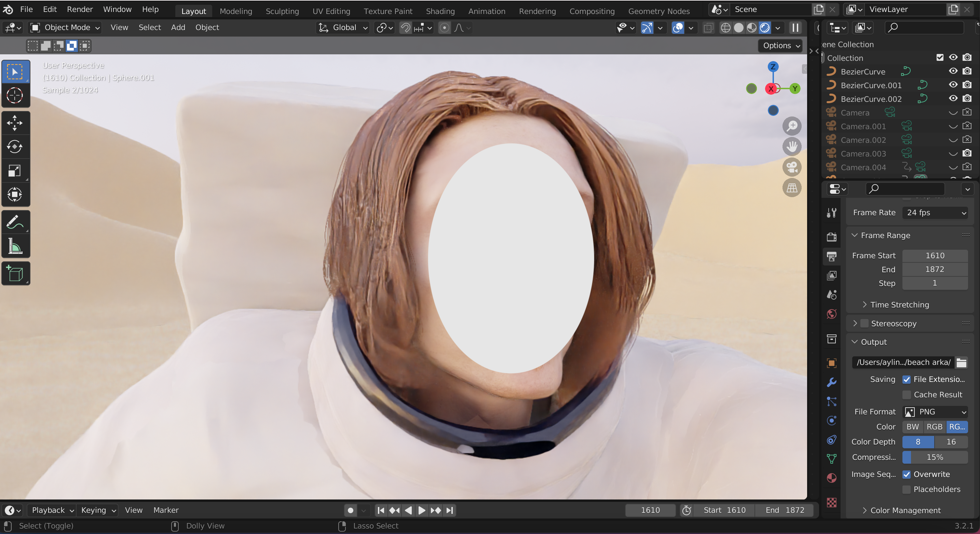This screenshot has height=534, width=980.
Task: Adjust the Compression 15% slider
Action: (x=935, y=457)
